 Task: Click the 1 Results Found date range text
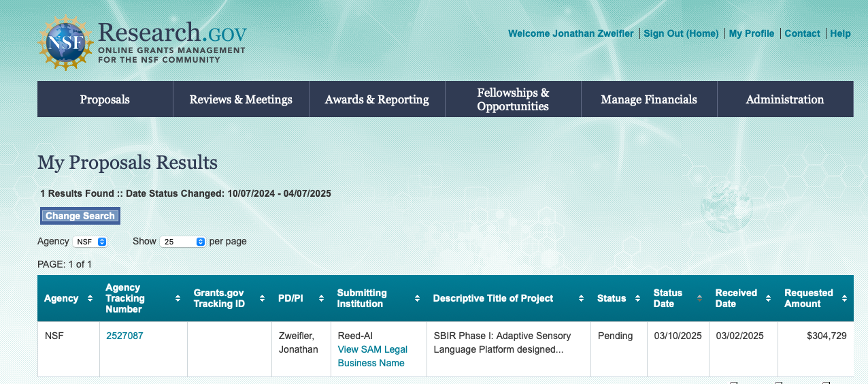click(x=186, y=193)
